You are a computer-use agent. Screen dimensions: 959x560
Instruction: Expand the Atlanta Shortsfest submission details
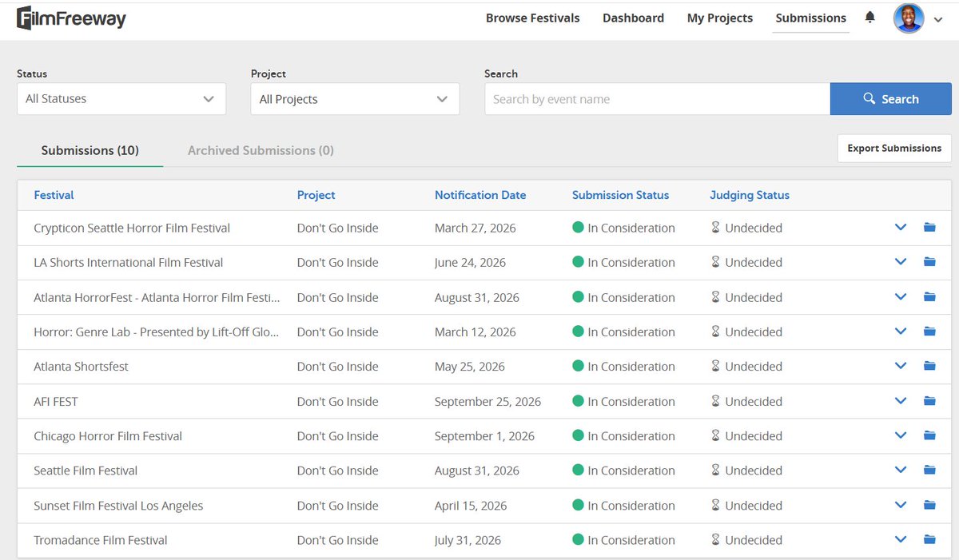tap(901, 366)
